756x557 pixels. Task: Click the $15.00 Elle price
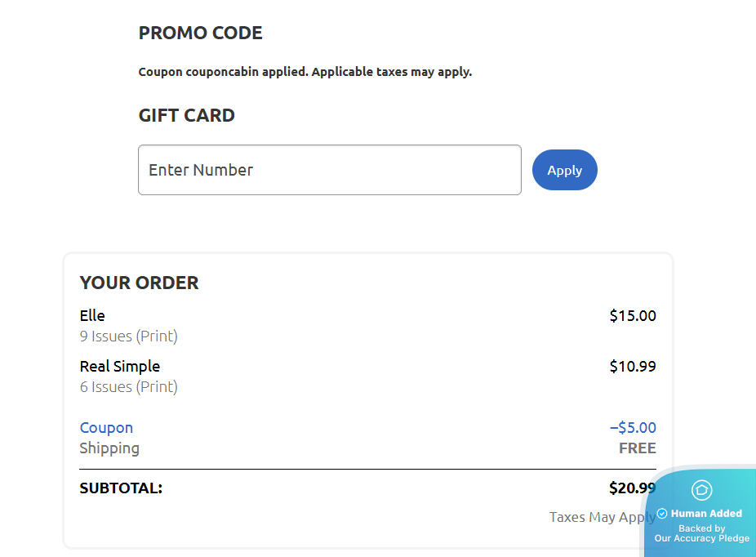632,315
